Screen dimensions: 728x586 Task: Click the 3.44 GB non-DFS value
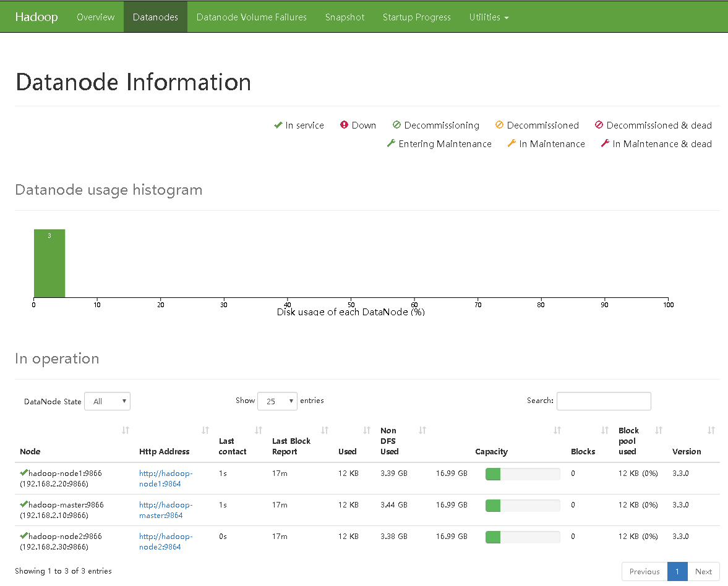point(394,505)
